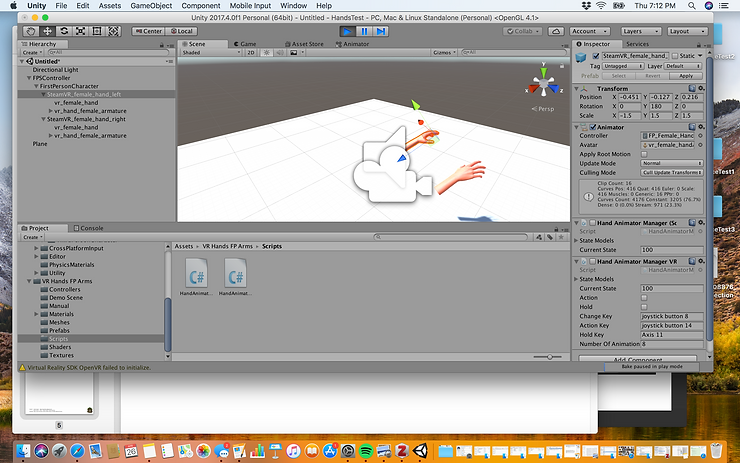
Task: Open the Layer dropdown
Action: point(683,66)
